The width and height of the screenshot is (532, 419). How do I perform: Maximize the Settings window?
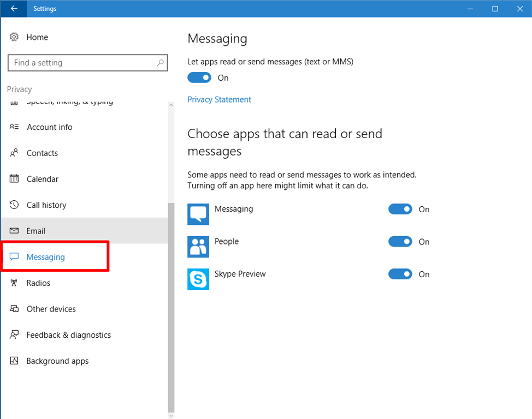pos(495,9)
